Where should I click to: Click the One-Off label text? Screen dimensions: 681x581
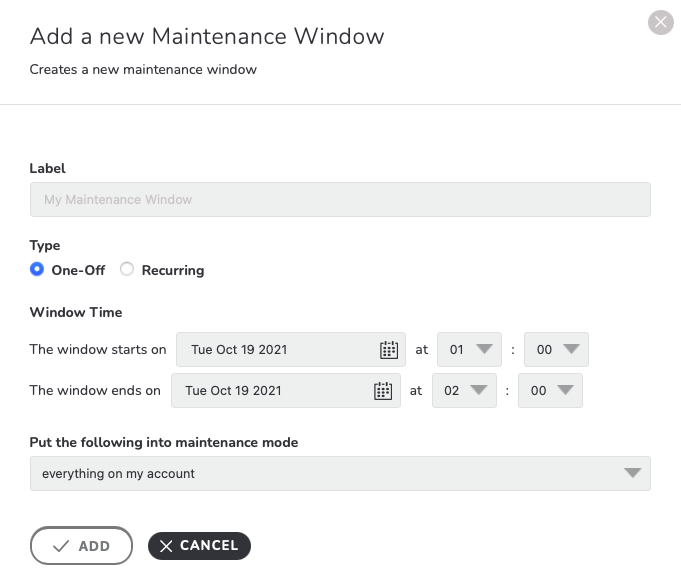click(x=78, y=270)
